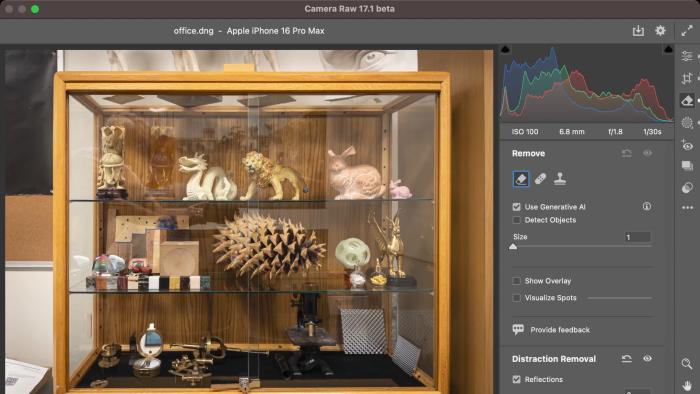This screenshot has height=394, width=700.
Task: Click the green macOS zoom button
Action: [35, 9]
